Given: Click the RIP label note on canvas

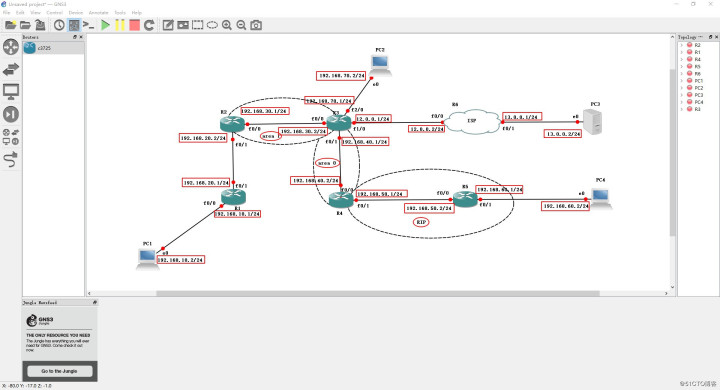Looking at the screenshot, I should click(421, 222).
